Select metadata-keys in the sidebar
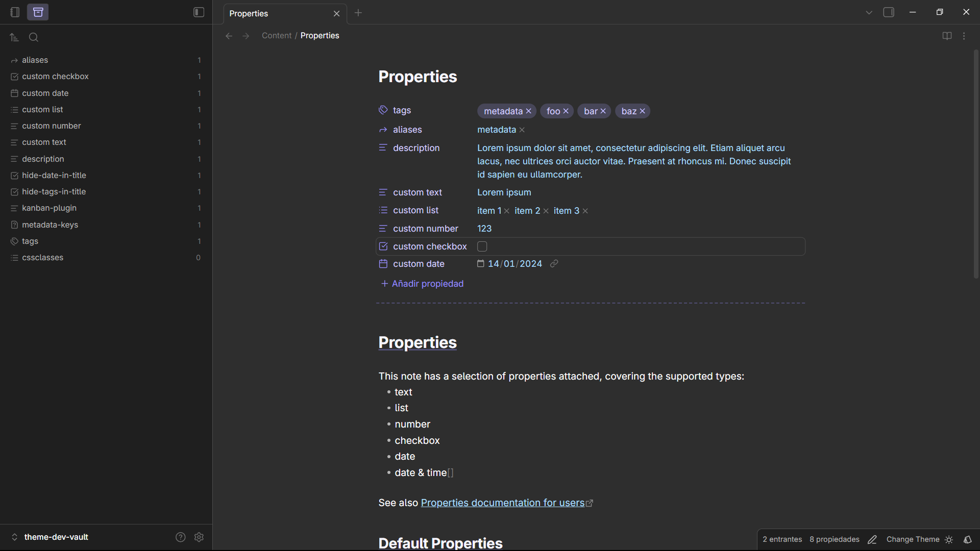980x551 pixels. pyautogui.click(x=106, y=225)
